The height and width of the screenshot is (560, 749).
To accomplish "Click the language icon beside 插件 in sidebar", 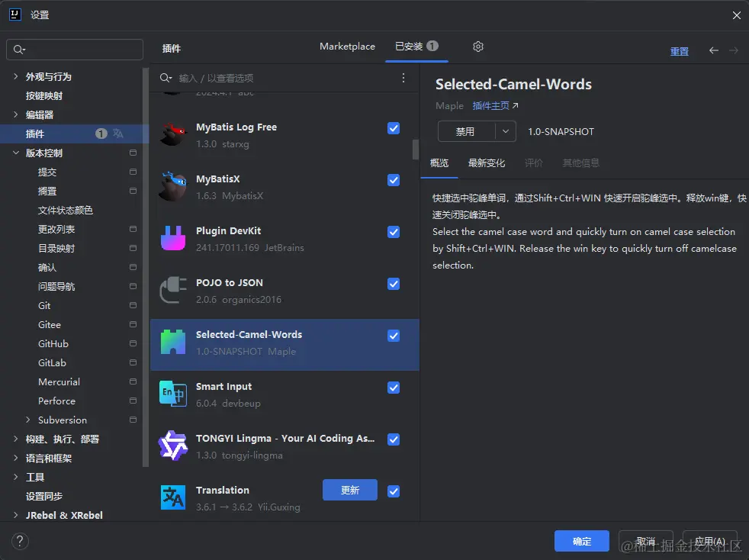I will pyautogui.click(x=118, y=134).
